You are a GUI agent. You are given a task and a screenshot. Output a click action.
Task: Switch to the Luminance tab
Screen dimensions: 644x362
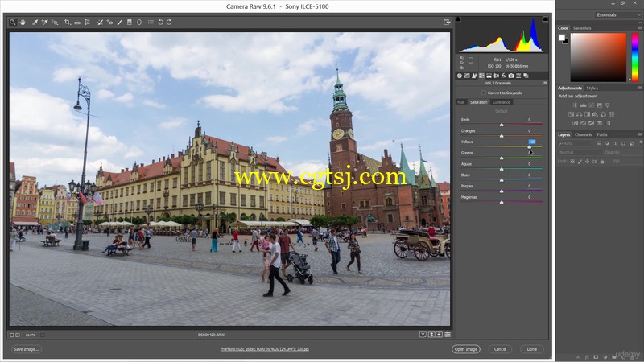click(502, 102)
